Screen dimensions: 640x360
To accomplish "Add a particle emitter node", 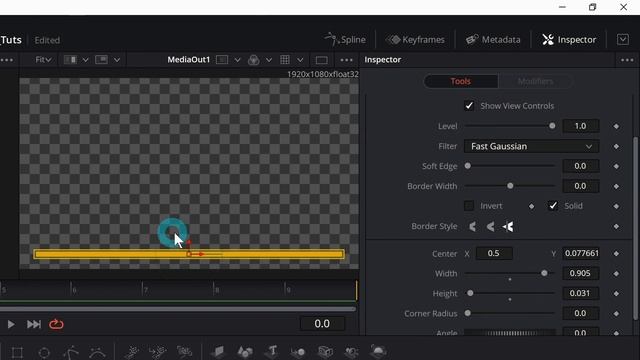I will 131,351.
